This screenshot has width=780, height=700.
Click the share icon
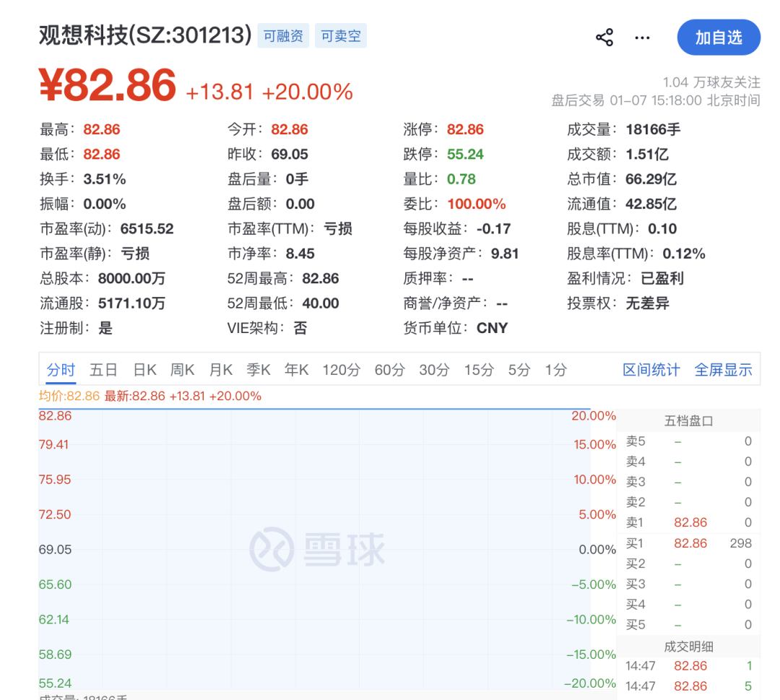[604, 38]
